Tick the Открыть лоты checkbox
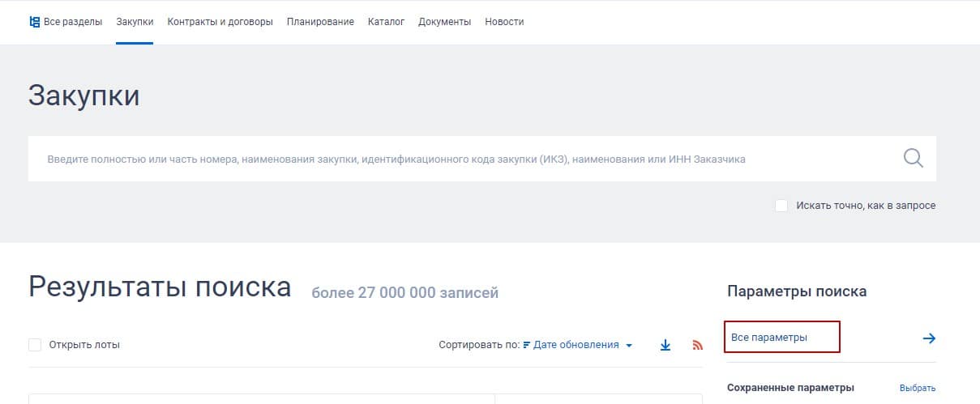The height and width of the screenshot is (404, 980). 35,345
